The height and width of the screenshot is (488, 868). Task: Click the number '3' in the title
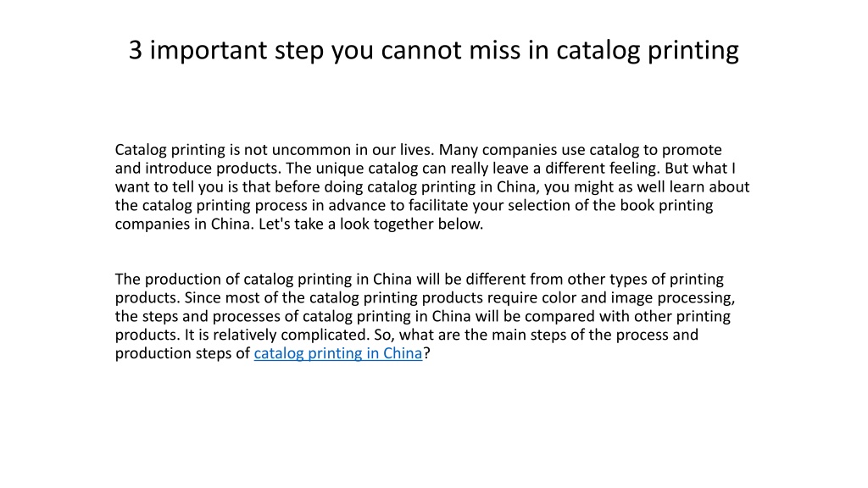[136, 50]
